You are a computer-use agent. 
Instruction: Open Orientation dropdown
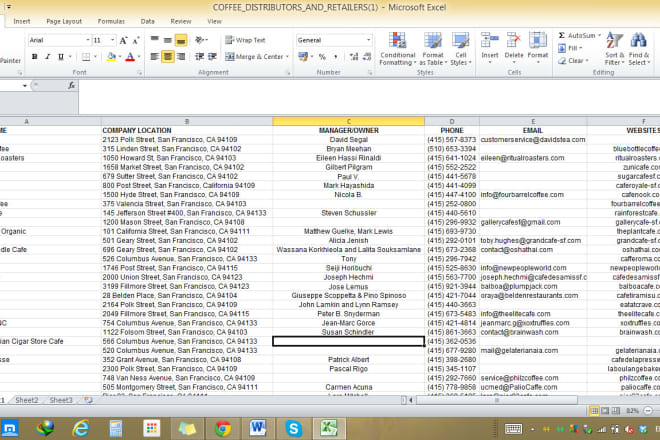201,40
